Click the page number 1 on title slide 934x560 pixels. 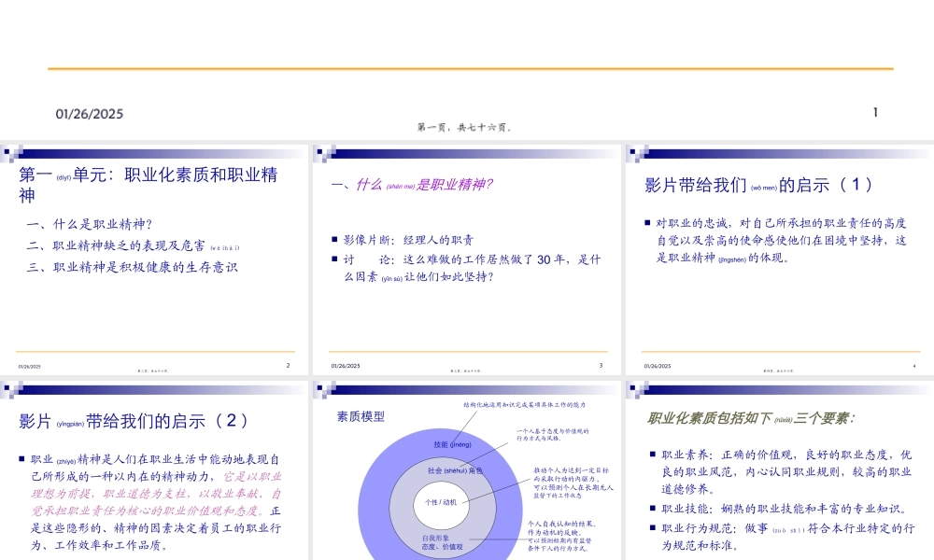point(873,112)
